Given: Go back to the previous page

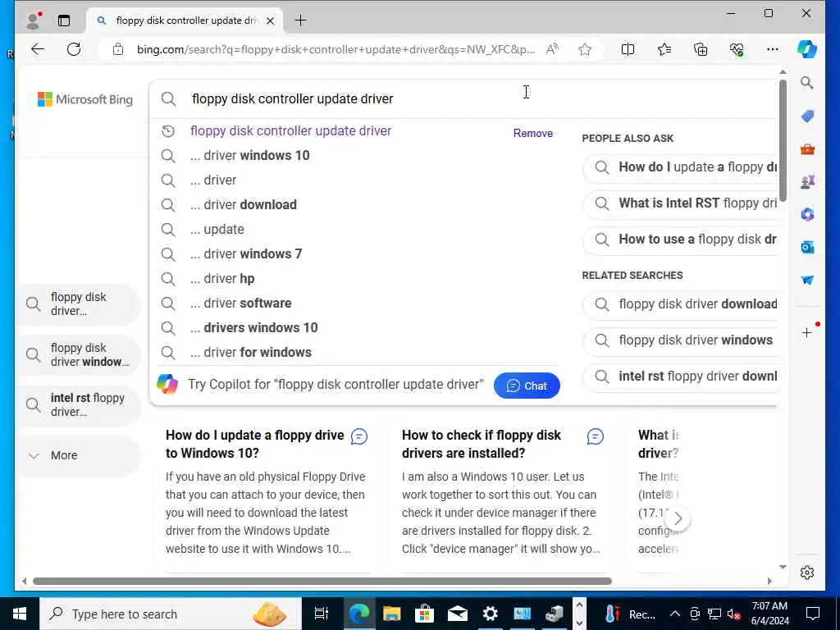Looking at the screenshot, I should coord(38,49).
